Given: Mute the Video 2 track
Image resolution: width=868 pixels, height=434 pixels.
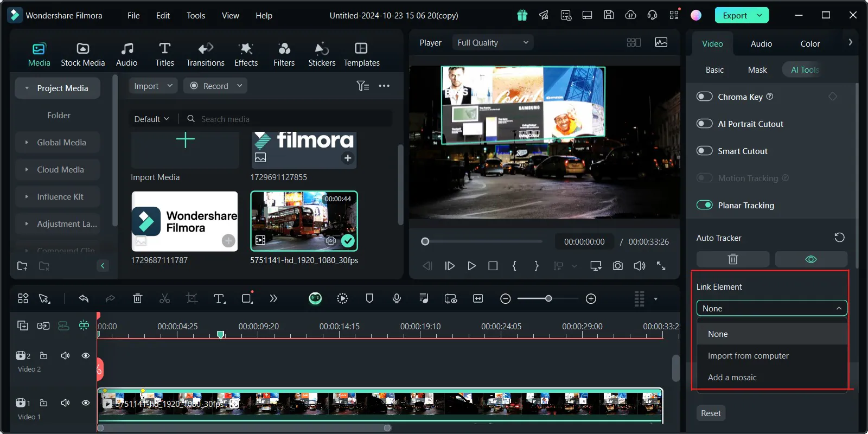Looking at the screenshot, I should (x=65, y=356).
